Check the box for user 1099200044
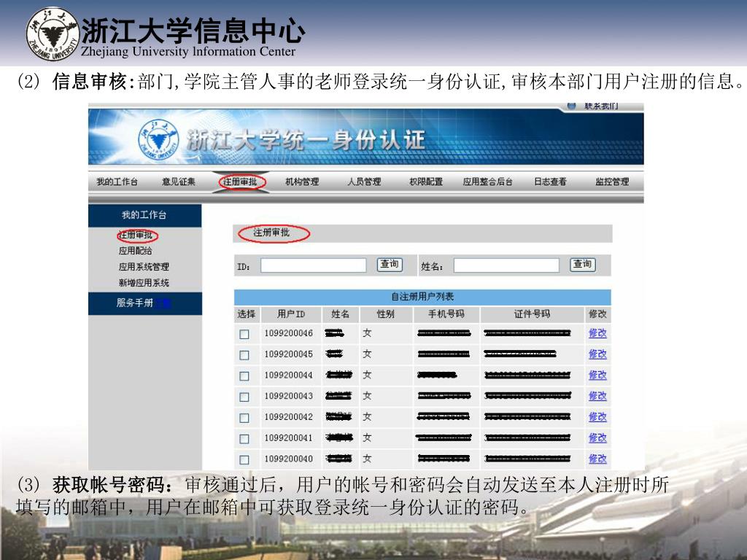Screen dimensions: 747x560 pos(244,376)
